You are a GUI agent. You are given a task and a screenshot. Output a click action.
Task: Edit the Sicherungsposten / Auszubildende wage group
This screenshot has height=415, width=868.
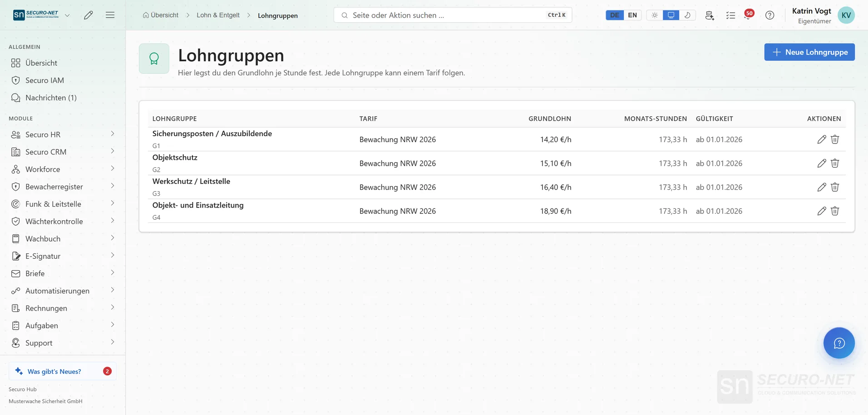pyautogui.click(x=821, y=139)
